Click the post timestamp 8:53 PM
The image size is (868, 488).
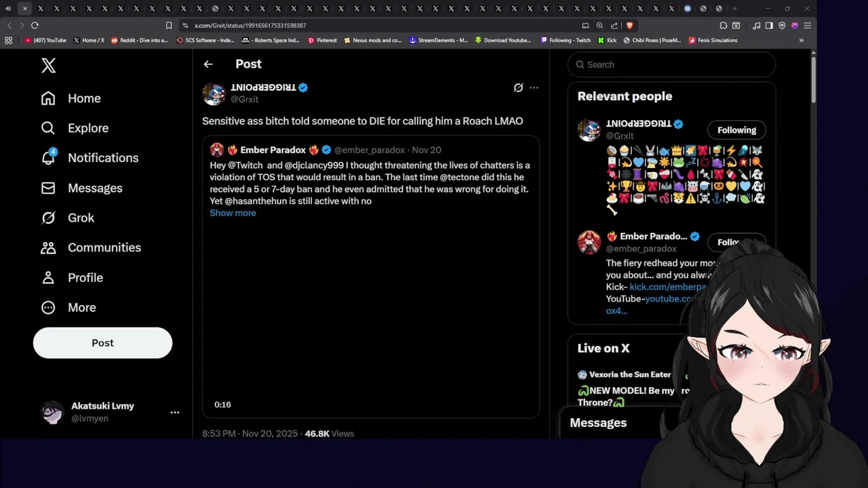pyautogui.click(x=250, y=434)
